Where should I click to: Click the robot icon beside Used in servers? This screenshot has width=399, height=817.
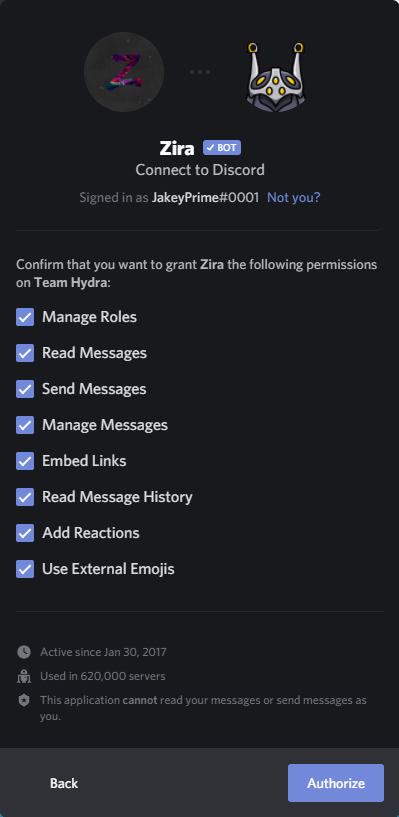(x=24, y=676)
